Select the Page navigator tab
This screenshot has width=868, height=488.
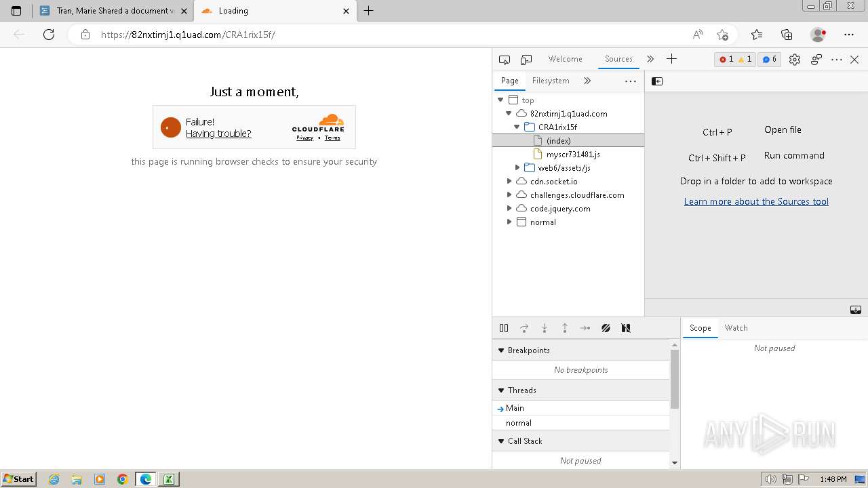[x=509, y=81]
